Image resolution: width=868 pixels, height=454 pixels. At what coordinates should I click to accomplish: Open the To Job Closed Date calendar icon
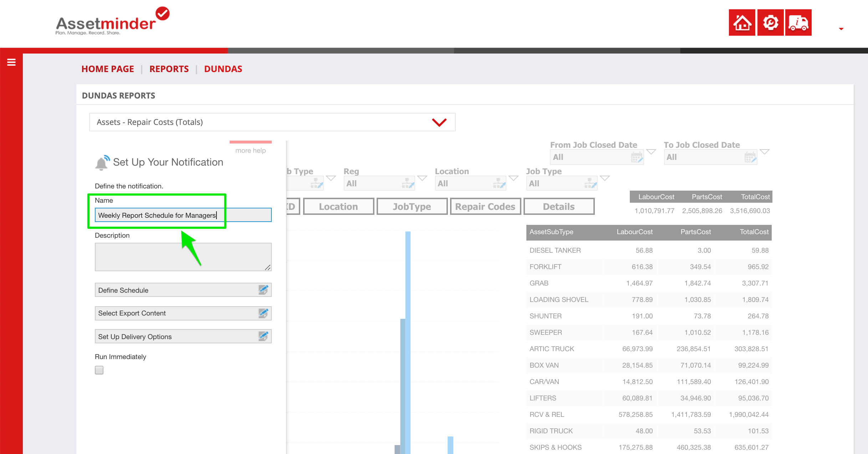point(750,157)
